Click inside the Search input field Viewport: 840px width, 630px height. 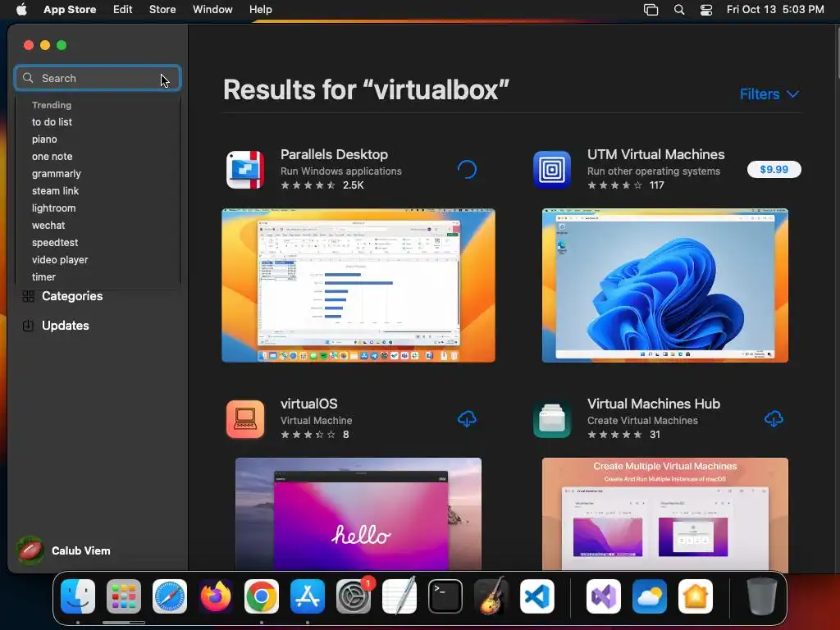click(98, 78)
